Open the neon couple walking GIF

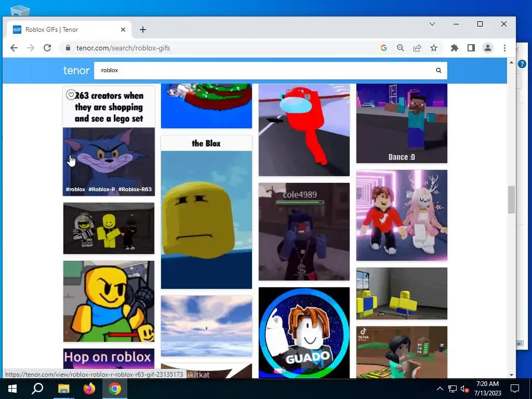pos(402,216)
